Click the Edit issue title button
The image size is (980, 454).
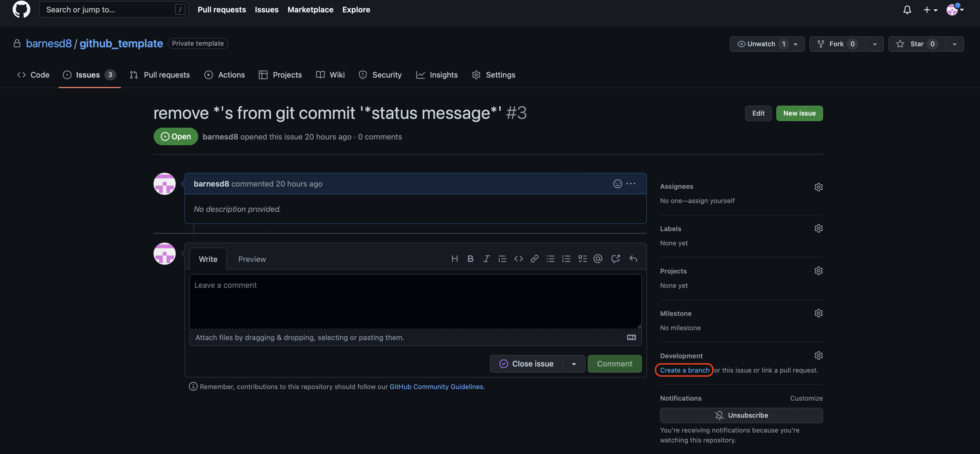(758, 113)
